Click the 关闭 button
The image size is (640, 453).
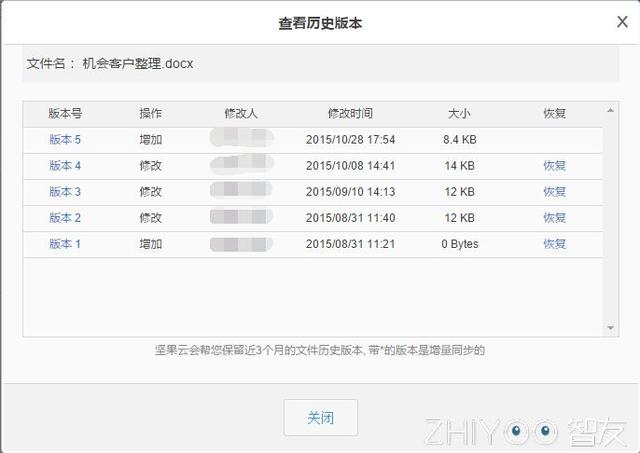(x=321, y=417)
